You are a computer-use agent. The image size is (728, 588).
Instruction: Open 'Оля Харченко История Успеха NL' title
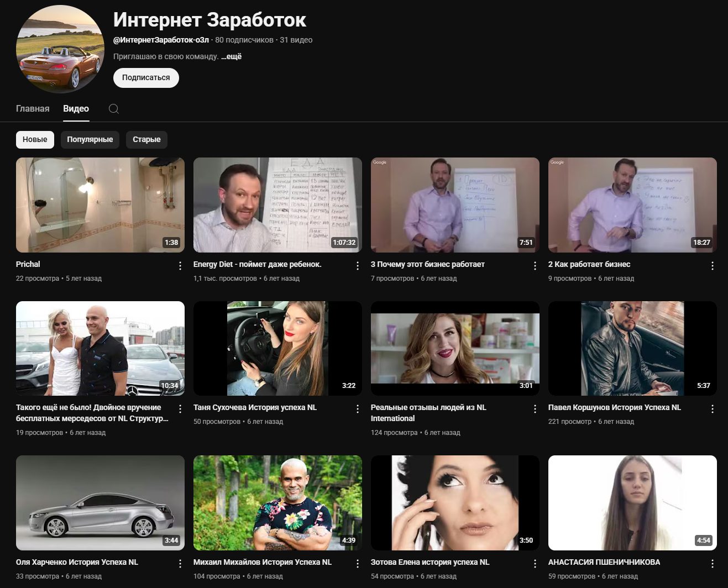tap(77, 562)
